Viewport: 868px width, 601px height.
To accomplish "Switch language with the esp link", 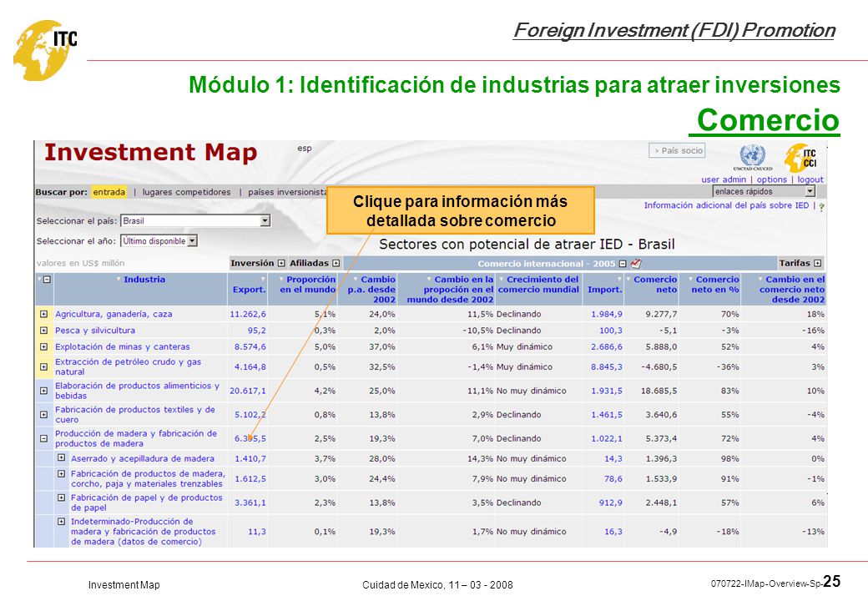I will click(x=305, y=149).
